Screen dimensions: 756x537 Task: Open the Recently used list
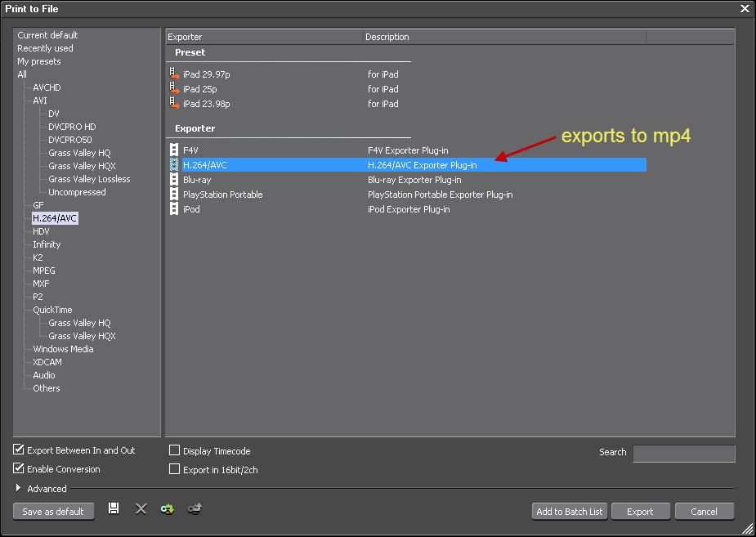pyautogui.click(x=45, y=48)
